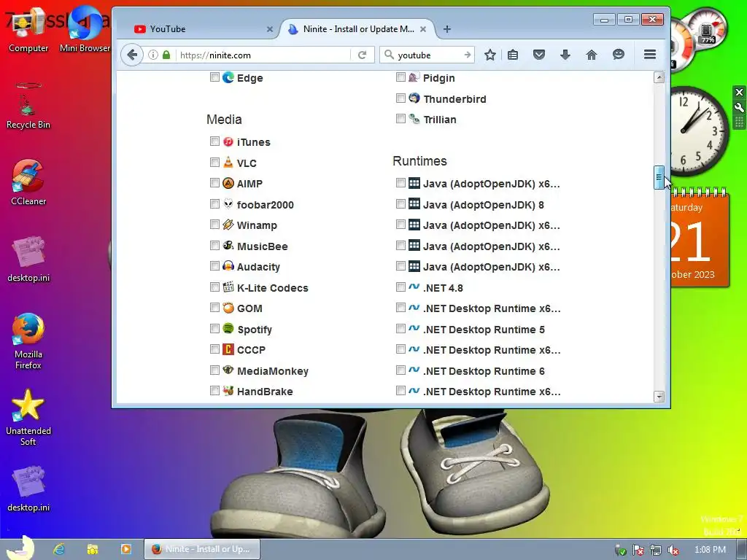This screenshot has height=560, width=747.
Task: Select the Recycle Bin desktop icon
Action: 28,106
